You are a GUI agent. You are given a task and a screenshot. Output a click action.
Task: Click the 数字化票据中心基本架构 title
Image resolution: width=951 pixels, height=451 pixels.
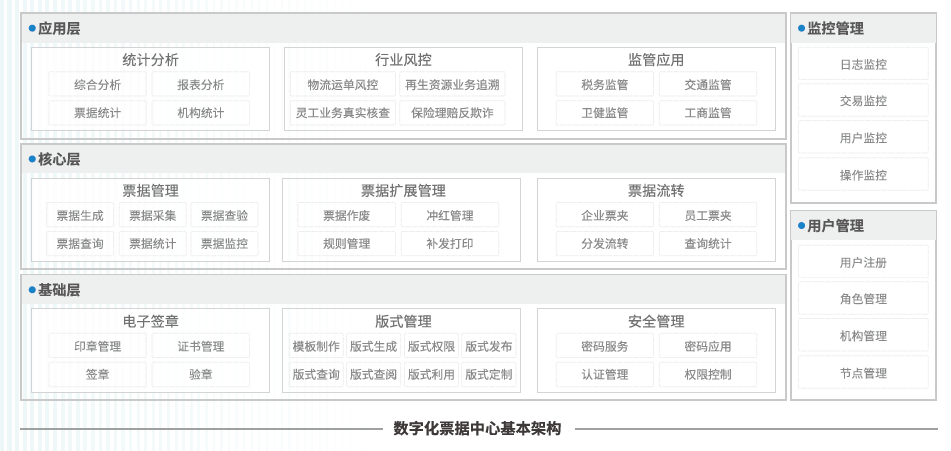pos(477,429)
